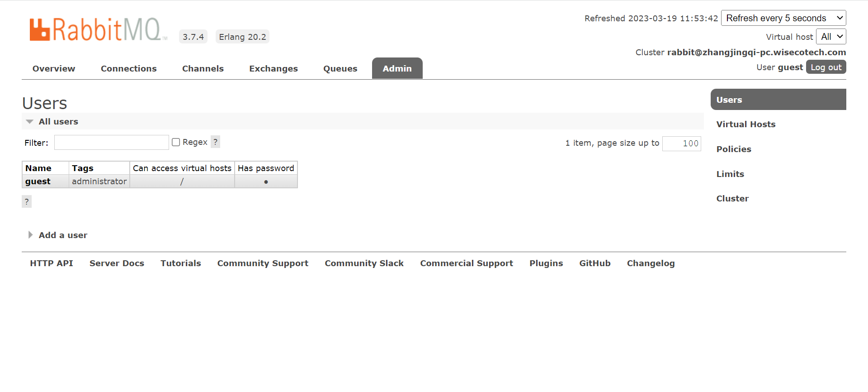Click the administrator tag cell
Viewport: 868px width, 392px height.
[99, 182]
